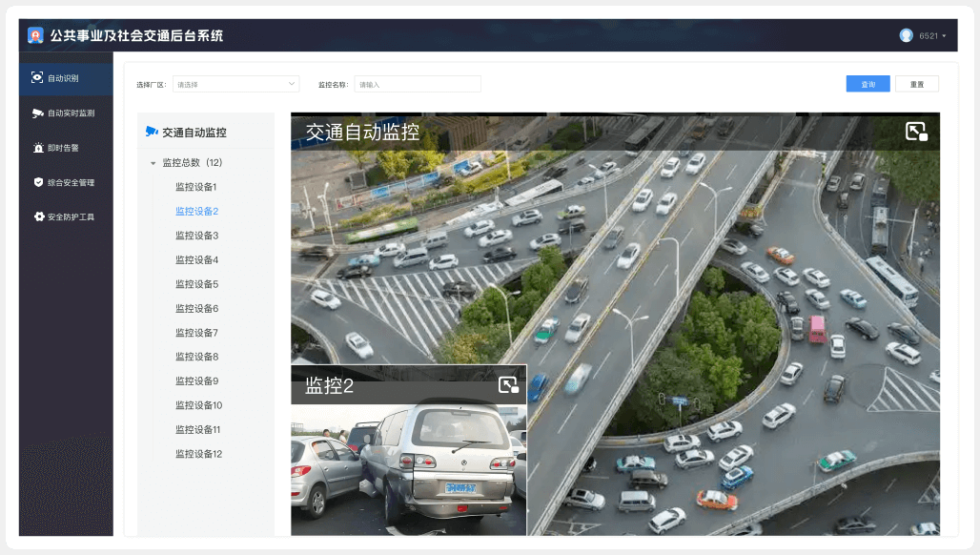980x555 pixels.
Task: Click the user avatar icon
Action: [906, 35]
